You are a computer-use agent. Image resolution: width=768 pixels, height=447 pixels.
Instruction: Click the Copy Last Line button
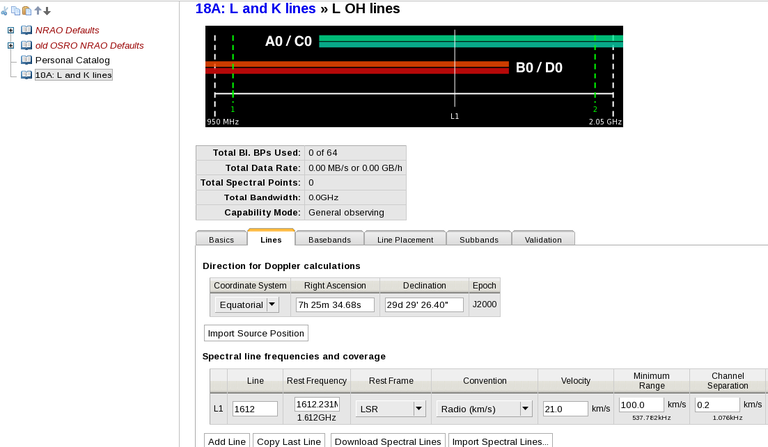coord(289,441)
